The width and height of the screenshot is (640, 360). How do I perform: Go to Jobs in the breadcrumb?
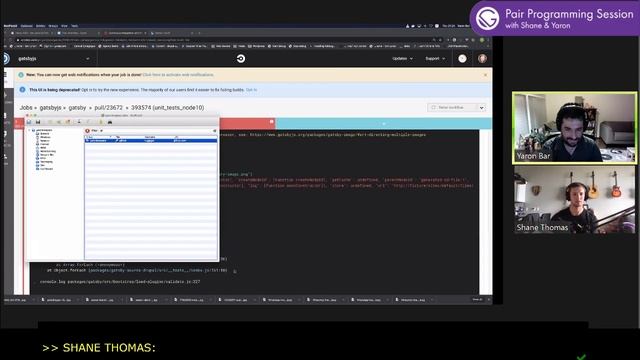(26, 108)
